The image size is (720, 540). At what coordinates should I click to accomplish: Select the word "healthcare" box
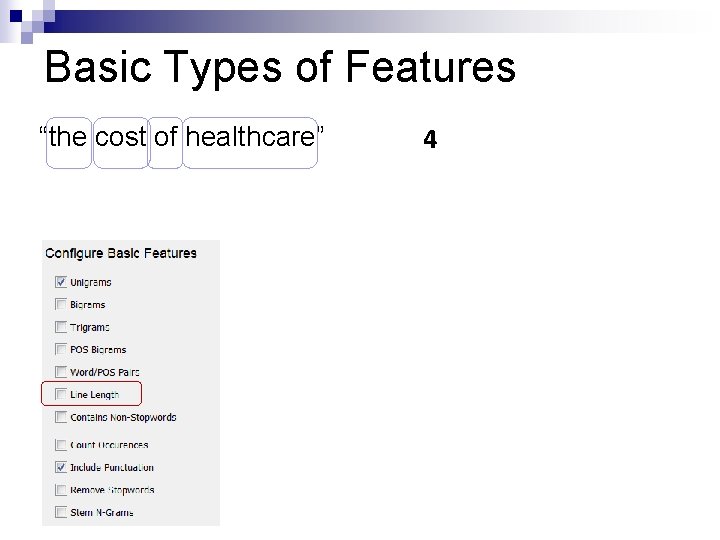[250, 137]
